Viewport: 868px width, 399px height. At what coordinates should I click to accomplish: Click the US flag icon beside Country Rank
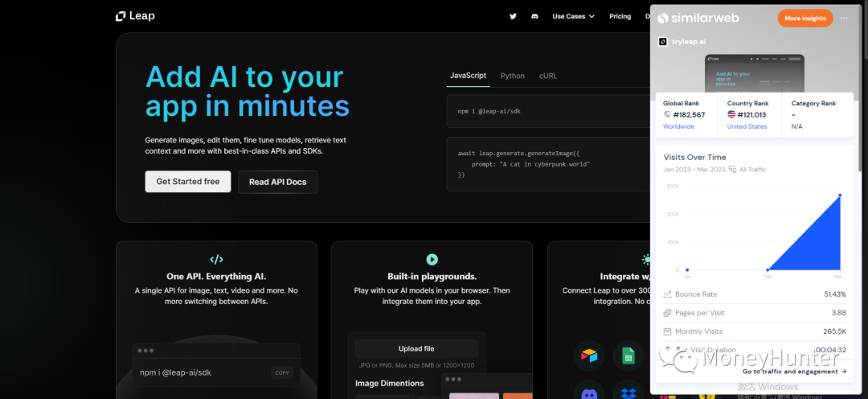pyautogui.click(x=731, y=115)
